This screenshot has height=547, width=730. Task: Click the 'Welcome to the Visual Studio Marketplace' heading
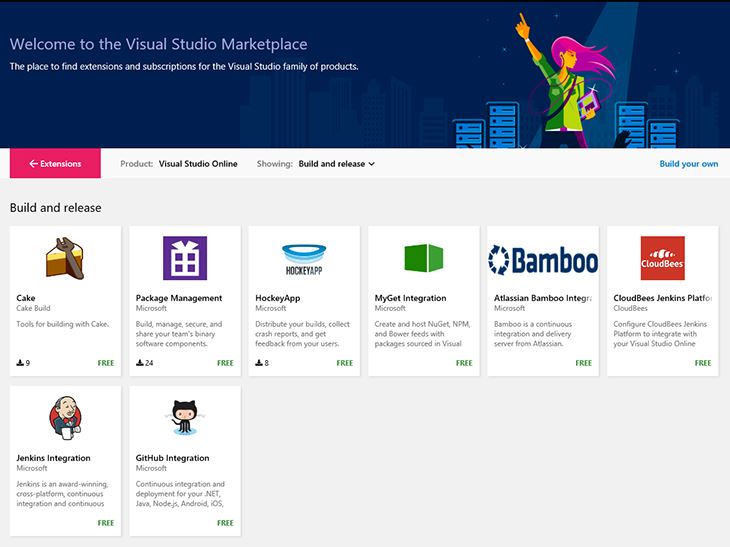[158, 44]
